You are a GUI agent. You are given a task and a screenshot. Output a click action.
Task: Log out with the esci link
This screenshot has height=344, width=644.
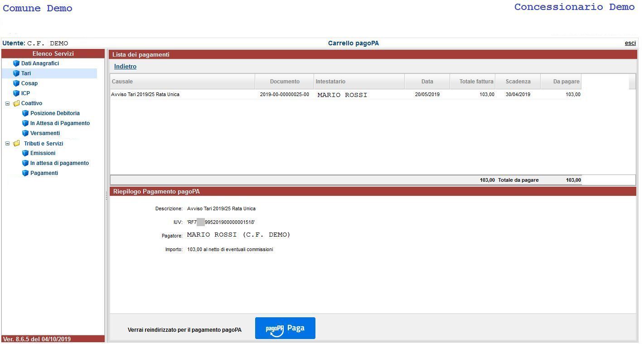pos(630,43)
